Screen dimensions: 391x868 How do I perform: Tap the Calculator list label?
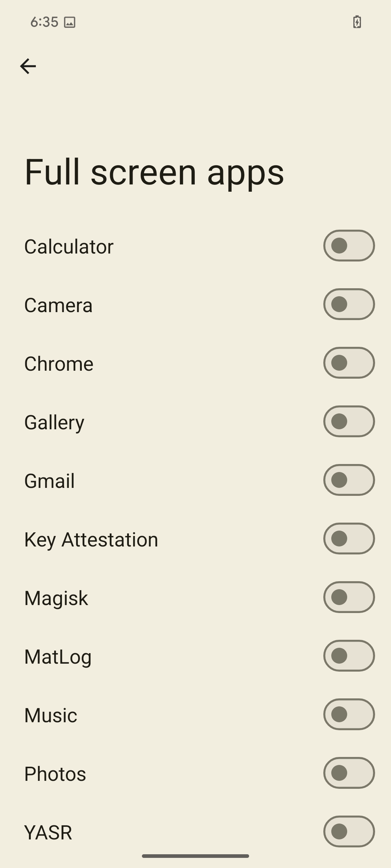point(69,247)
